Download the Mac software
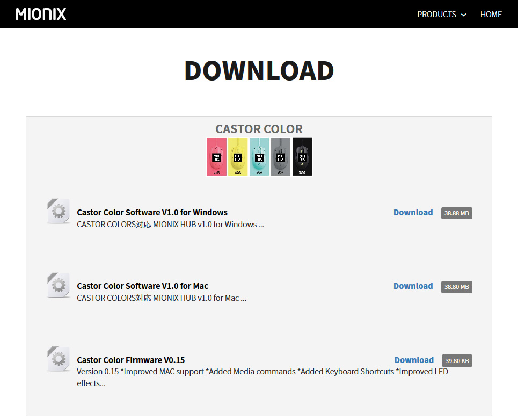Screen dimensions: 518x420 413,286
